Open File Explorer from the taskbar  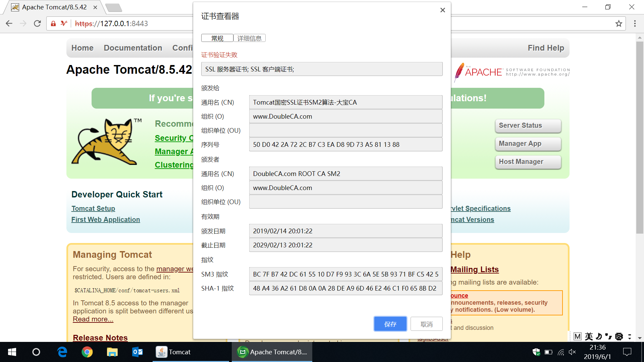(112, 352)
